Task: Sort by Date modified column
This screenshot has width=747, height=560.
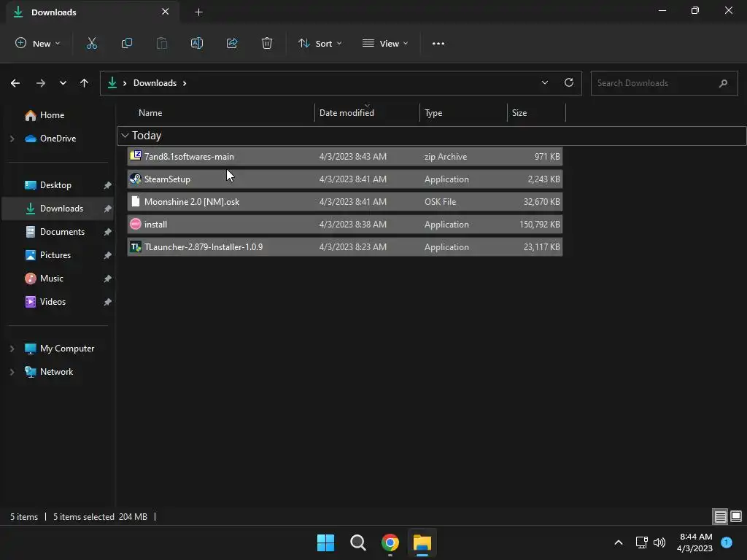Action: (x=347, y=113)
